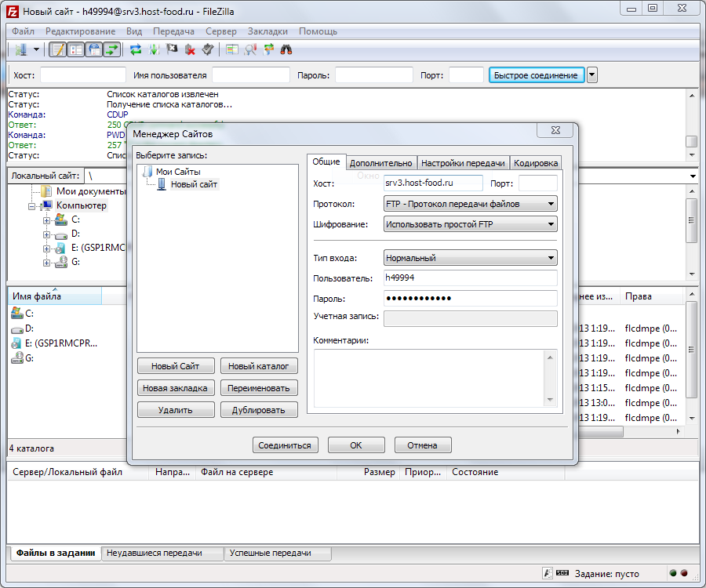Select Компьютер in local directory tree
The image size is (706, 588).
(x=82, y=205)
